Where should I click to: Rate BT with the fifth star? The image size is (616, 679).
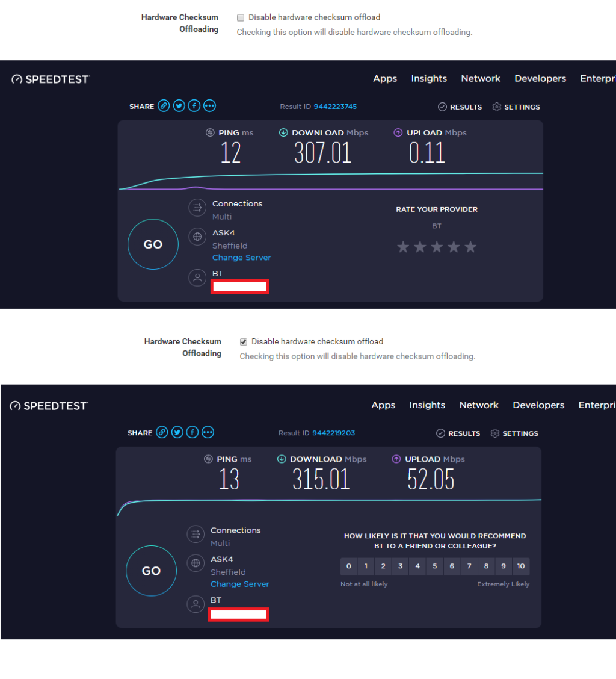[x=470, y=247]
